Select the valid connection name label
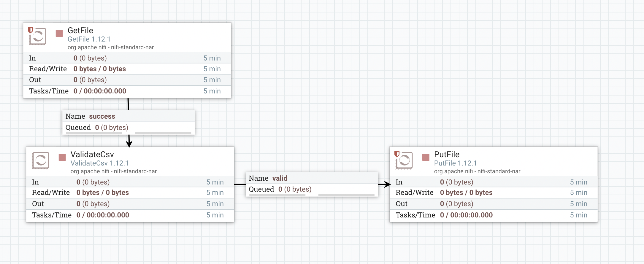644x264 pixels. point(280,178)
